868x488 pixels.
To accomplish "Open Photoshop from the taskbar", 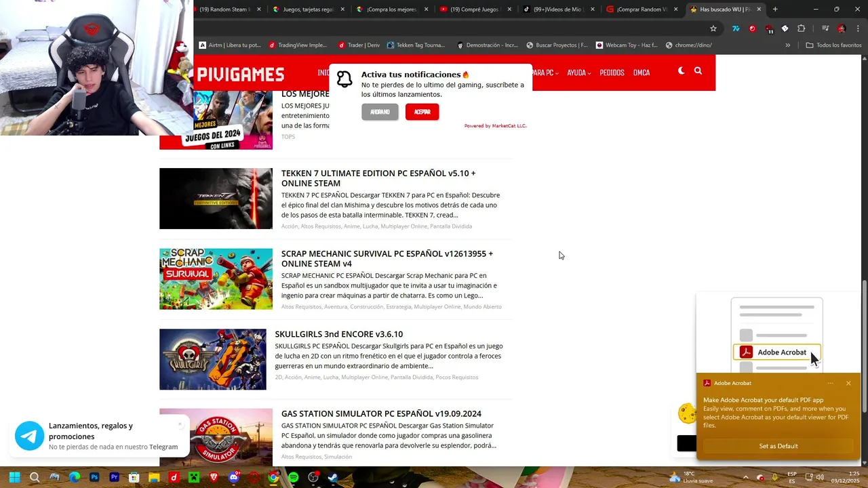I will [94, 477].
